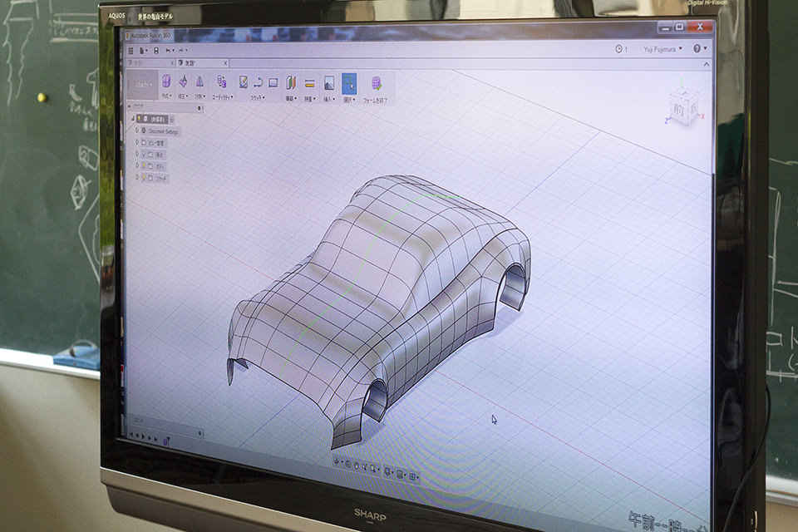Click the Insert image icon
Screen dimensions: 798x532
[x=329, y=83]
